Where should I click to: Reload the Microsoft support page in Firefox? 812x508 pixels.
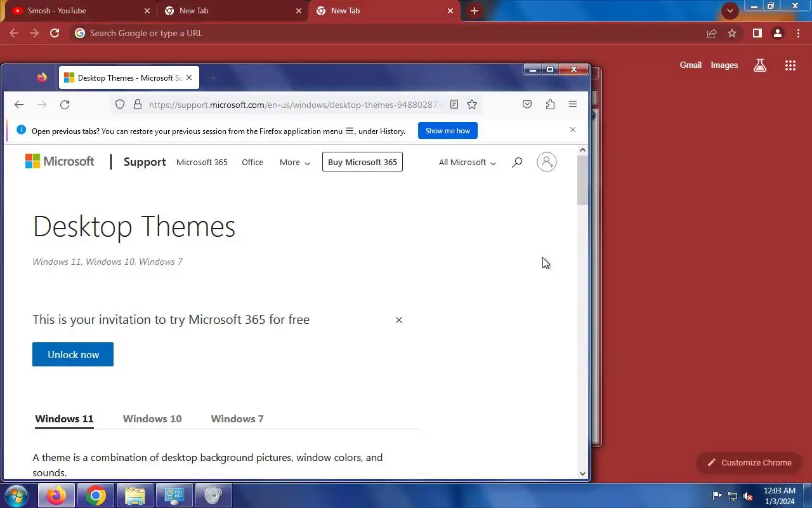pyautogui.click(x=65, y=105)
